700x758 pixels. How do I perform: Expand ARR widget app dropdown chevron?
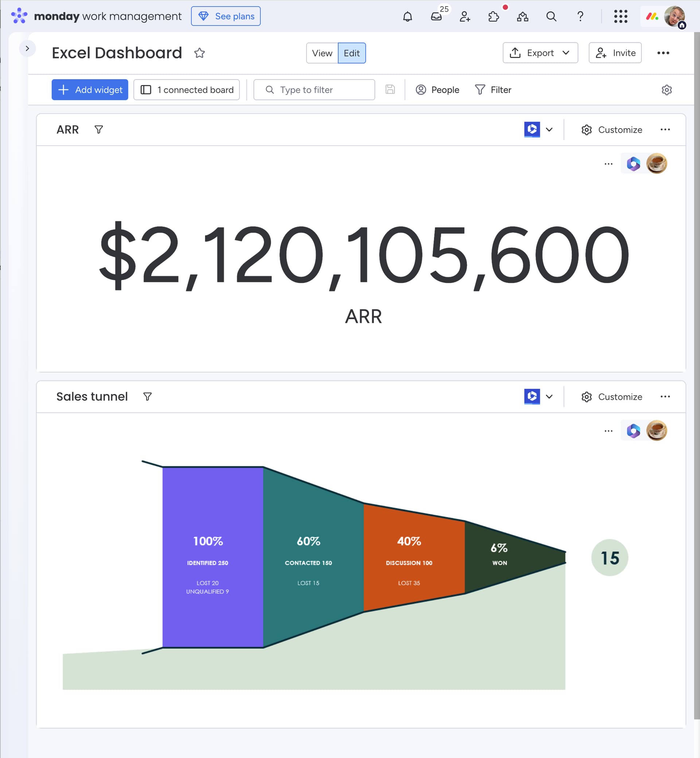(549, 129)
